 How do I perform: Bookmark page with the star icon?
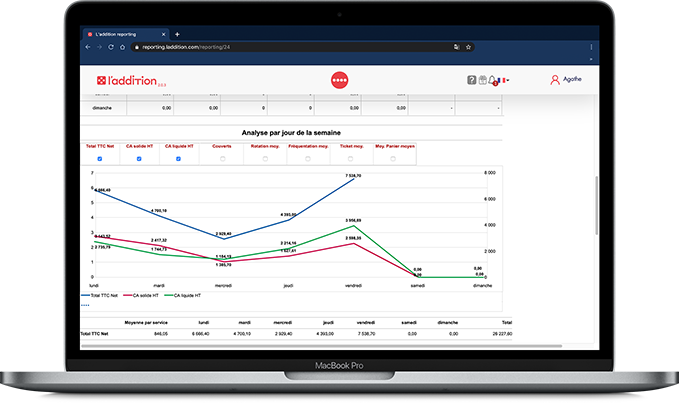click(469, 47)
